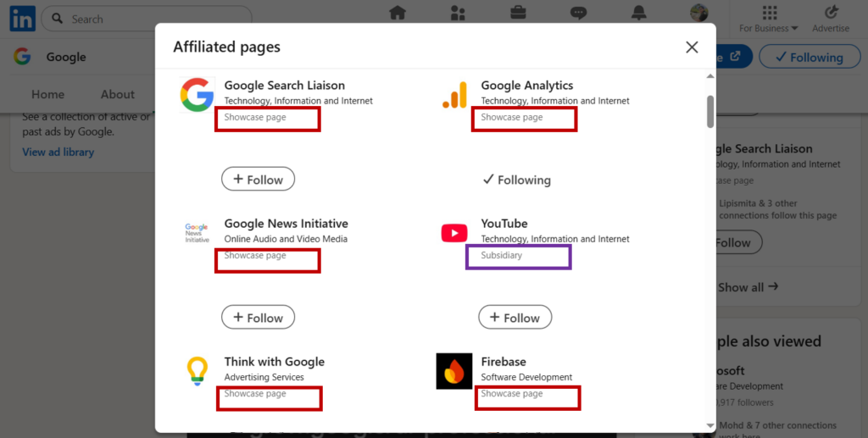Open Google News Initiative page title
The width and height of the screenshot is (868, 438).
287,224
